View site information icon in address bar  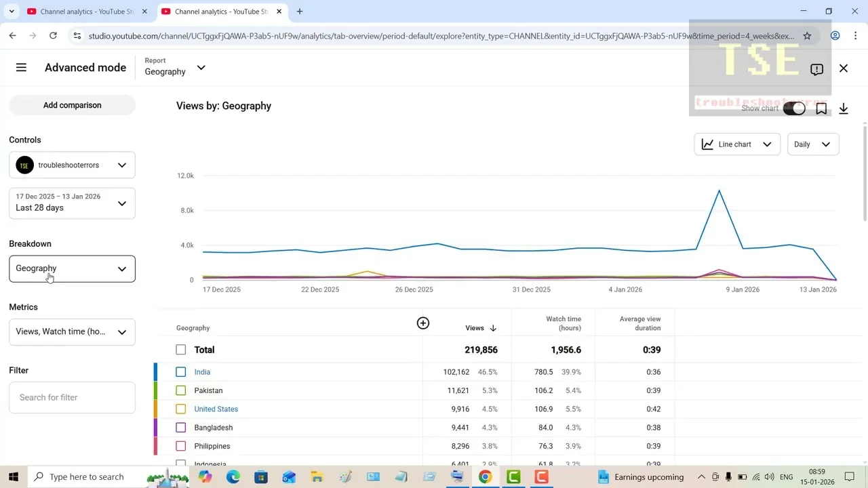(x=77, y=36)
